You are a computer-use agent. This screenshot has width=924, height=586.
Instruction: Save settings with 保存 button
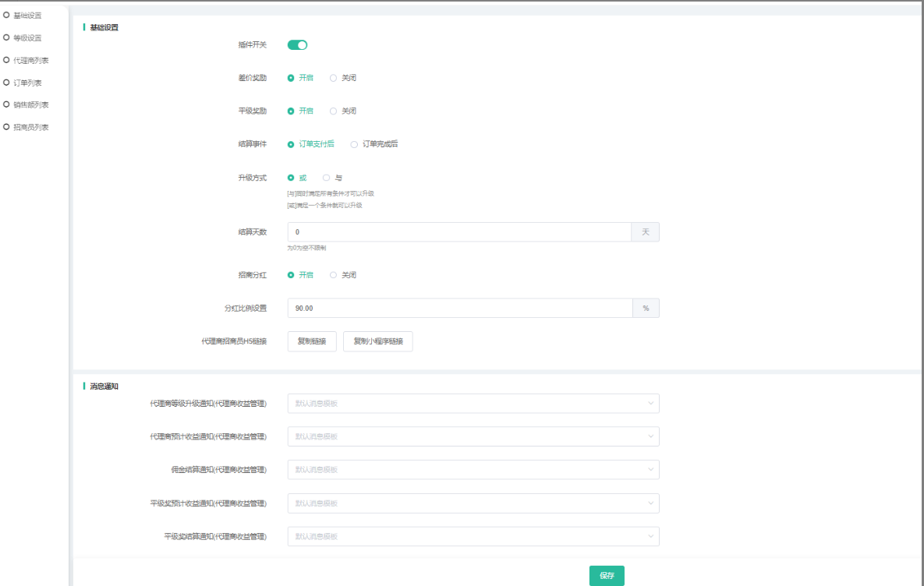click(x=607, y=576)
